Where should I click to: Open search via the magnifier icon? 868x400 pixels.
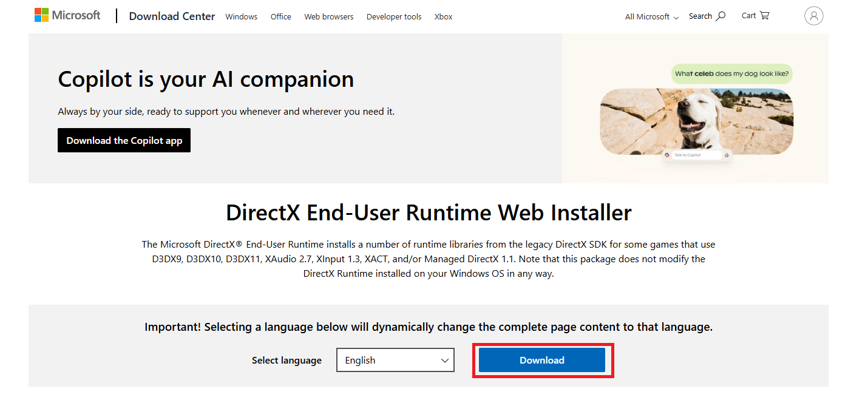click(721, 16)
